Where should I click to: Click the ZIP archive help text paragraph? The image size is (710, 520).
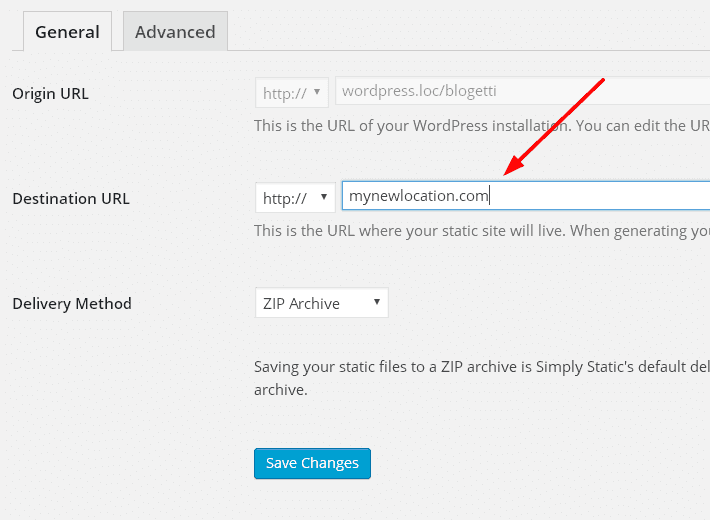click(x=480, y=367)
